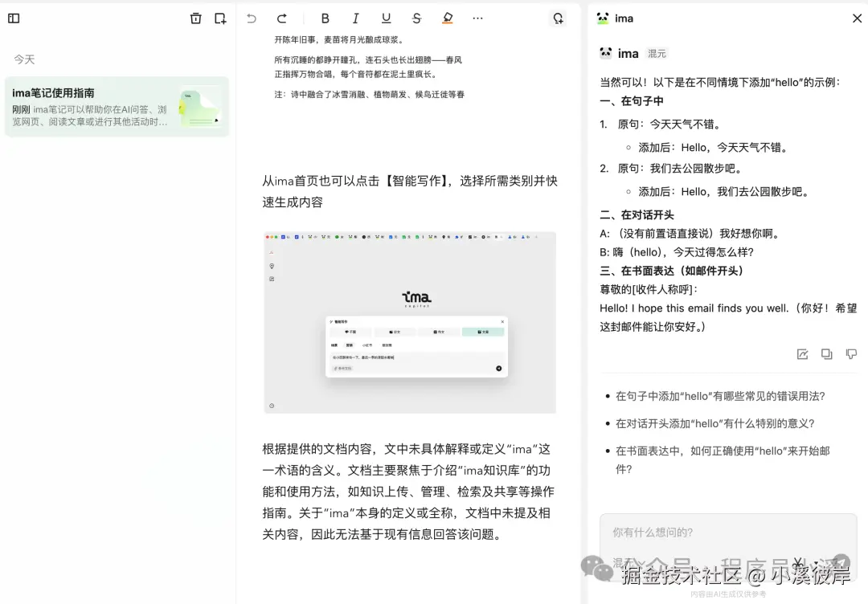The image size is (868, 604).
Task: Click the 混元 model tag
Action: point(657,54)
